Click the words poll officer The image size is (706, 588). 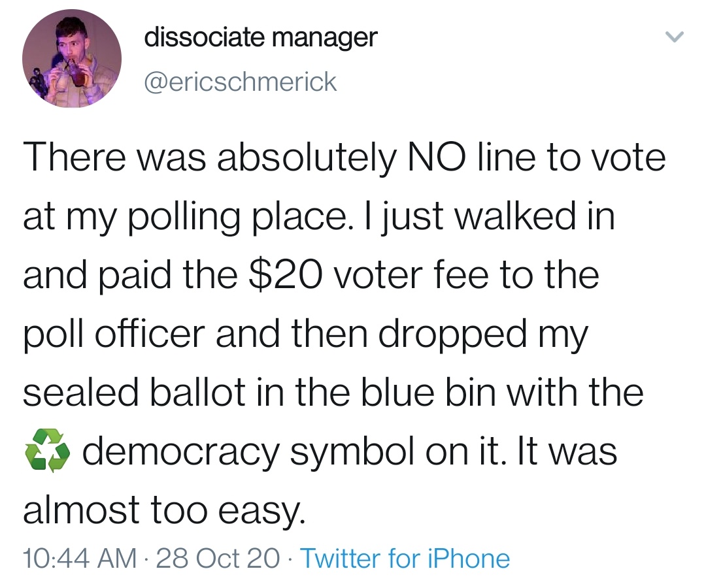click(x=114, y=335)
